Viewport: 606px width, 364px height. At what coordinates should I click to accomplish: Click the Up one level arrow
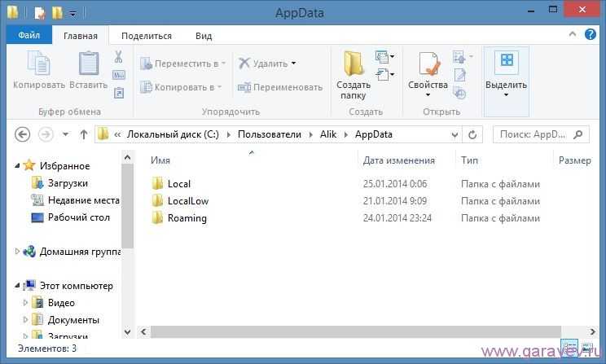(x=83, y=134)
